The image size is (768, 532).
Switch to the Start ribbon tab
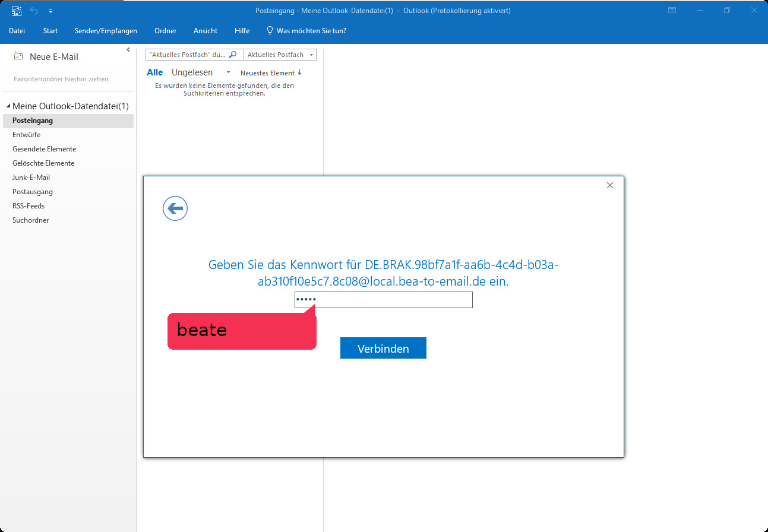50,31
